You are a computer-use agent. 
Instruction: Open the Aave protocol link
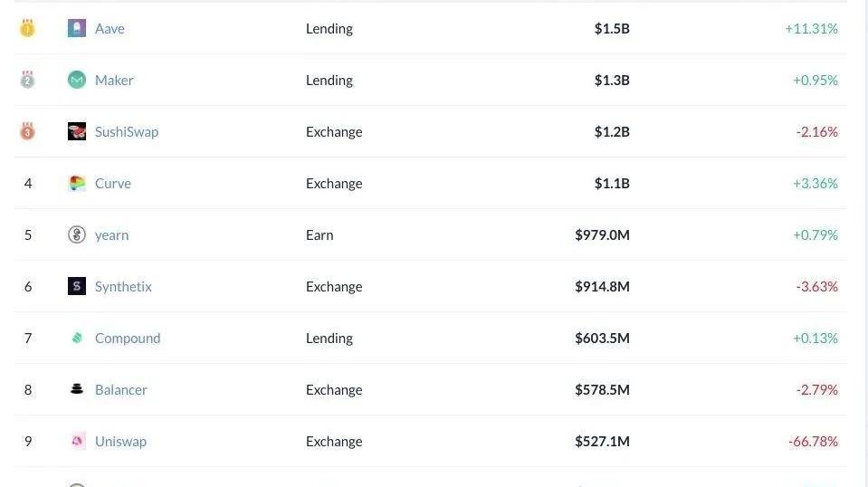110,28
